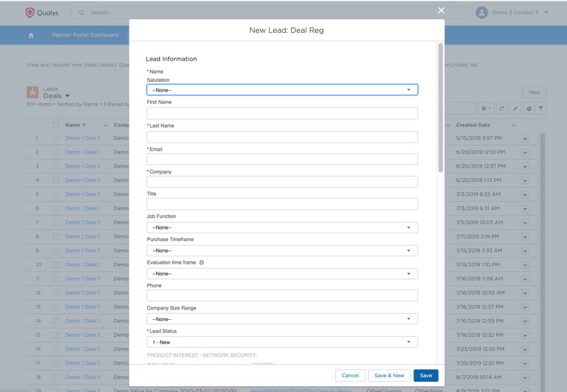Open Demo 1 Deal 1 link in row 2
The width and height of the screenshot is (567, 392).
click(83, 152)
